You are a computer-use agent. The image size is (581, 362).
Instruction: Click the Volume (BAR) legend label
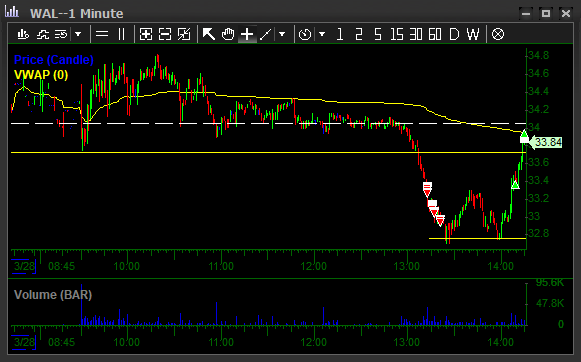[53, 295]
